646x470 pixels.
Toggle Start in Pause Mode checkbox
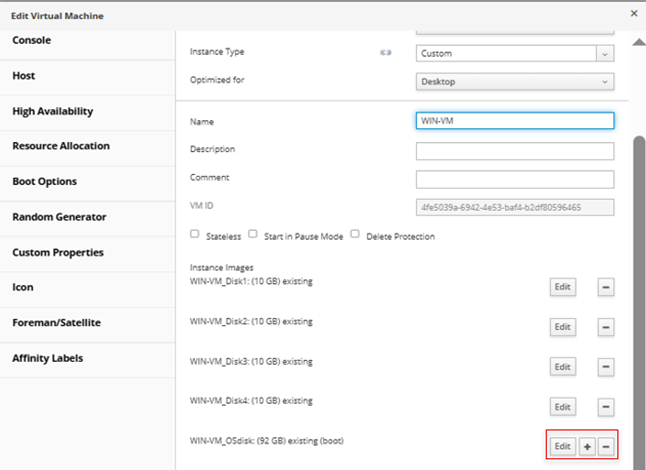[x=253, y=235]
